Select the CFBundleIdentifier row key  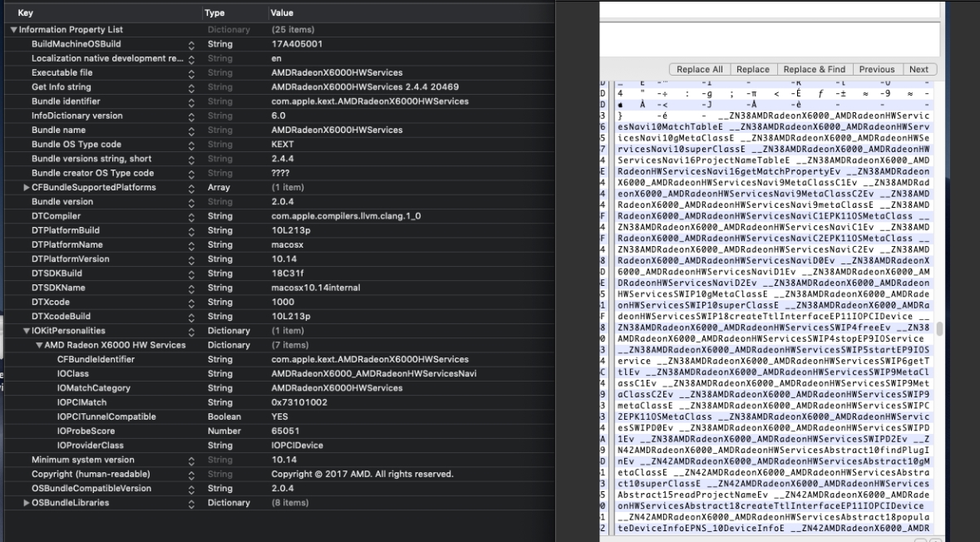point(96,359)
